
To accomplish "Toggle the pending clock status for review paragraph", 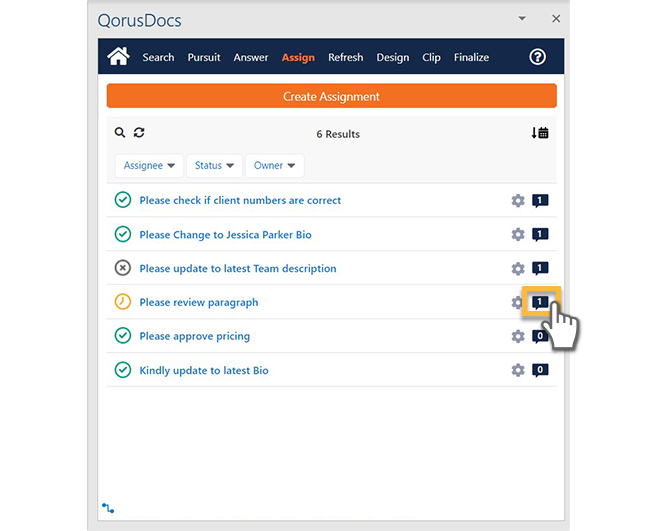I will [123, 302].
